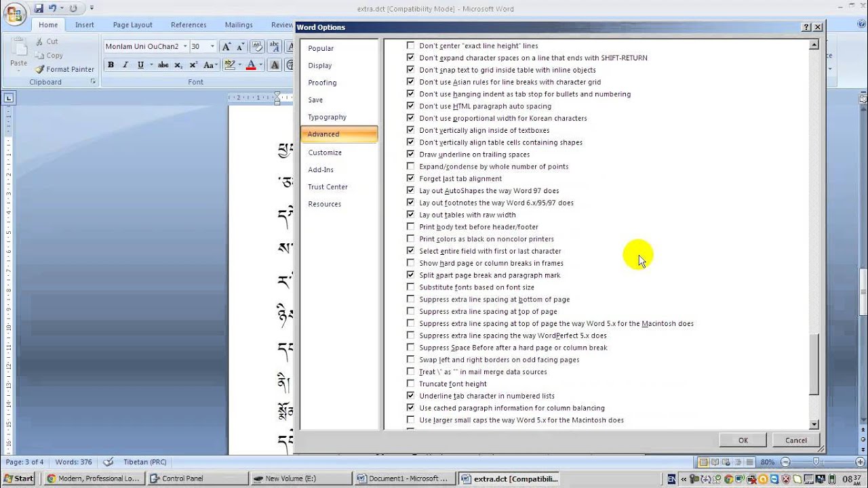
Task: Open the References ribbon tab
Action: click(x=189, y=25)
